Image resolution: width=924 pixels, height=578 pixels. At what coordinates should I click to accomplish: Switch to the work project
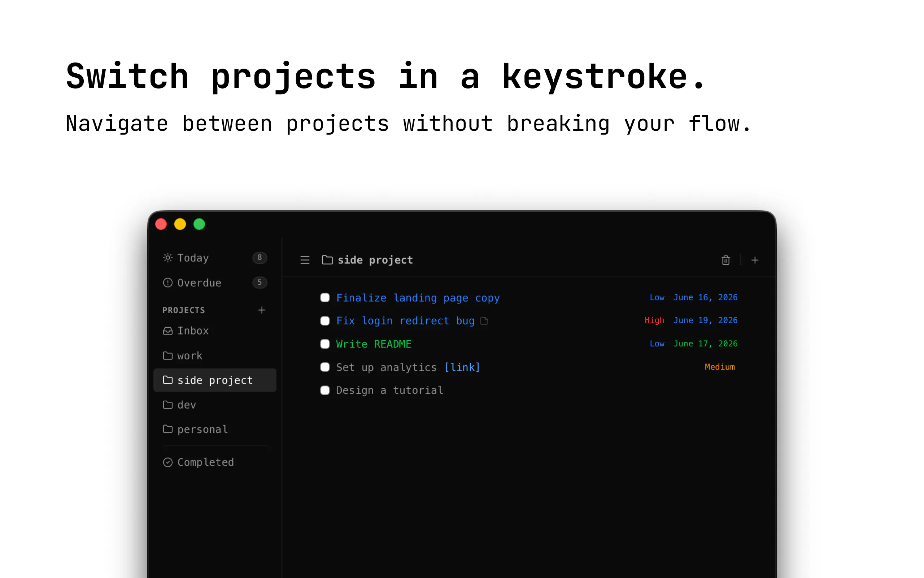tap(215, 355)
